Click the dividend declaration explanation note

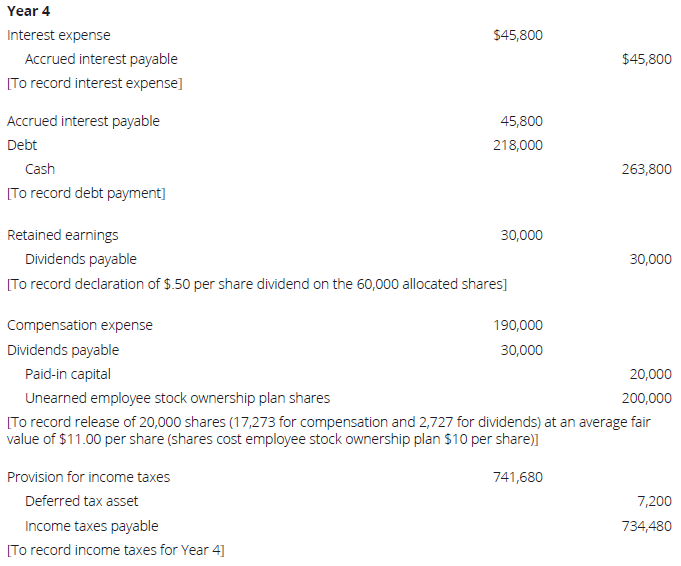tap(256, 284)
